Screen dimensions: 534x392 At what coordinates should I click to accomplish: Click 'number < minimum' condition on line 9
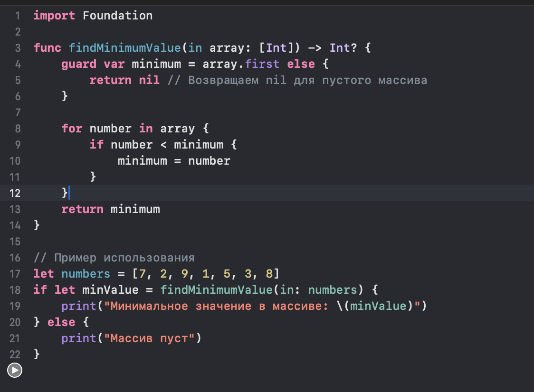[x=167, y=145]
